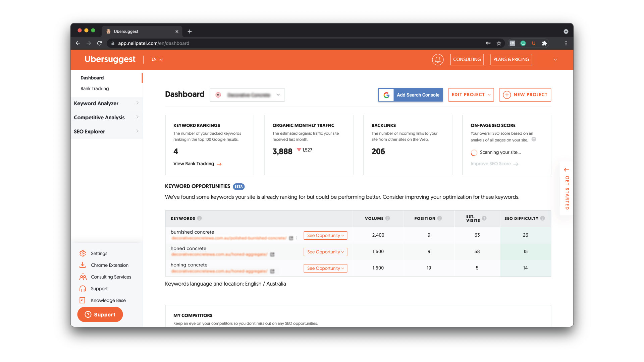Click the 206 backlinks value
Screen dimensions: 644x362
tap(378, 152)
